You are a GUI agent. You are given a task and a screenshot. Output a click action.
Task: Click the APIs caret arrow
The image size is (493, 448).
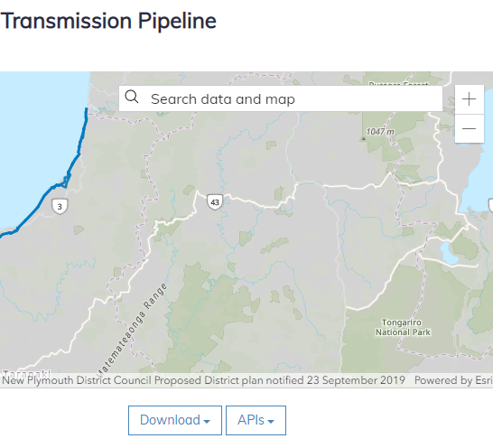[271, 422]
